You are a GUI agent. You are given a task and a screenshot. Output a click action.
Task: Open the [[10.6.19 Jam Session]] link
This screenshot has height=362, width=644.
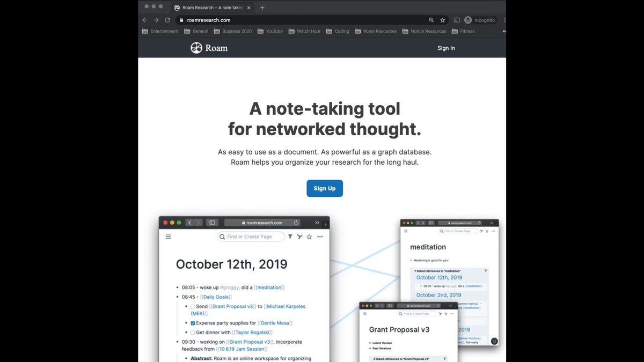[x=241, y=349]
